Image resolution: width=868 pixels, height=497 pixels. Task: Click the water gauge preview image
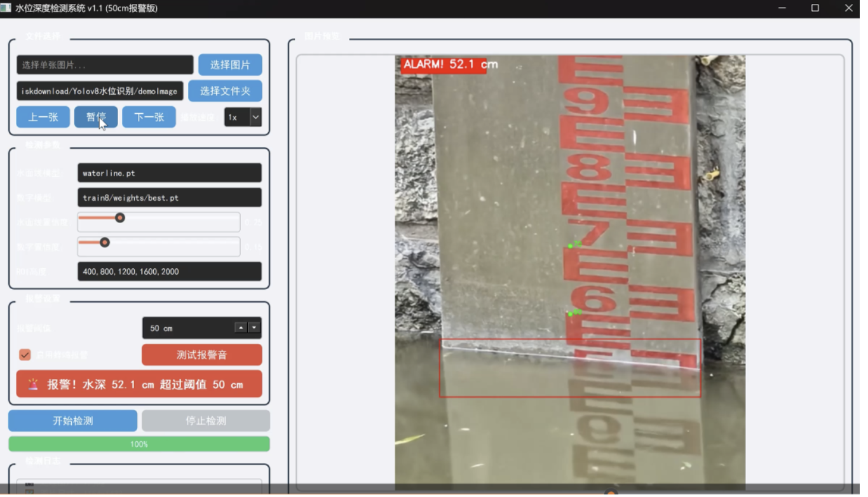[570, 272]
